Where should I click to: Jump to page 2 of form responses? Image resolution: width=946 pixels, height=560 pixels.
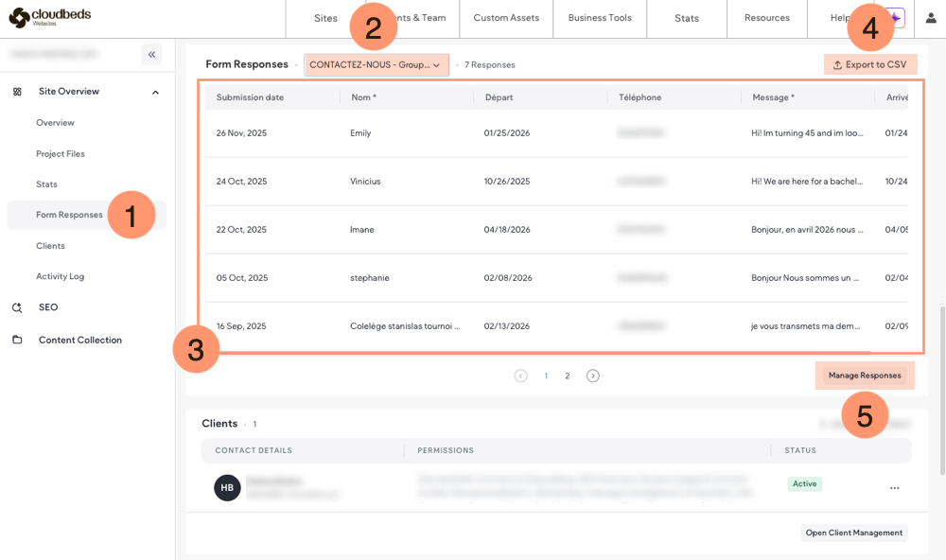point(568,376)
